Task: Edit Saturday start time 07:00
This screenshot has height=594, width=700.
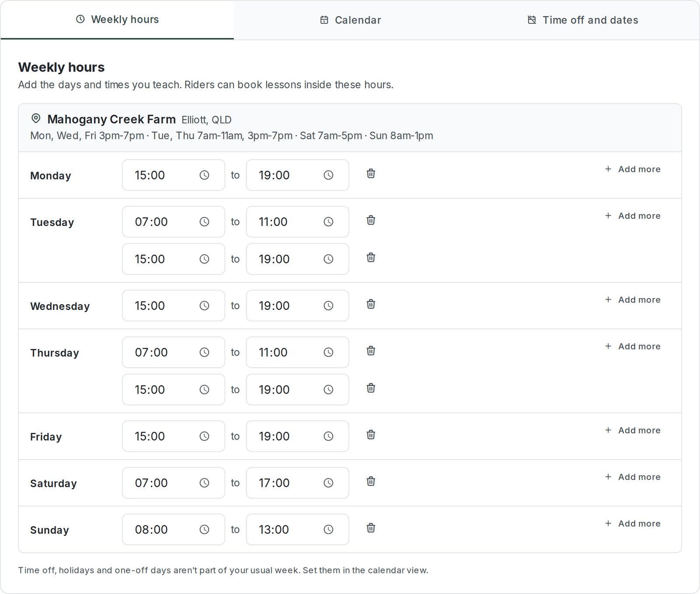Action: [x=173, y=483]
